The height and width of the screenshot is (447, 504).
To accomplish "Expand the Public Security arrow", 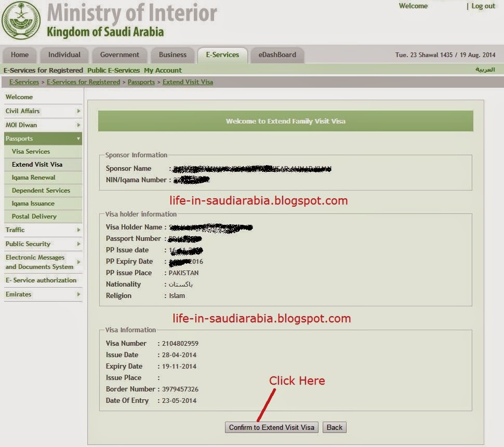I will 78,244.
